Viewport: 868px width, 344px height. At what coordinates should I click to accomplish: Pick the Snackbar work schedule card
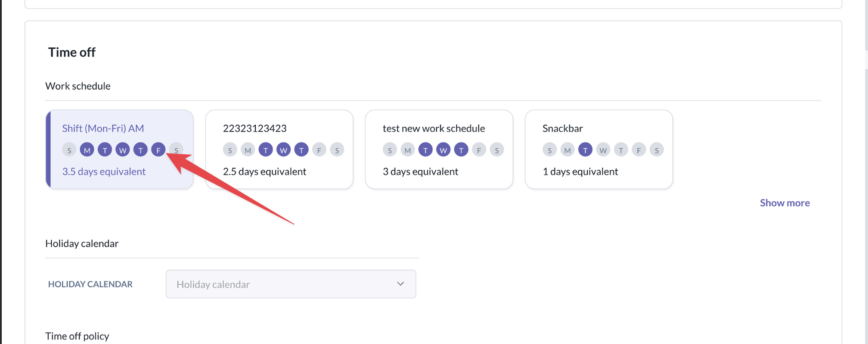pyautogui.click(x=598, y=129)
